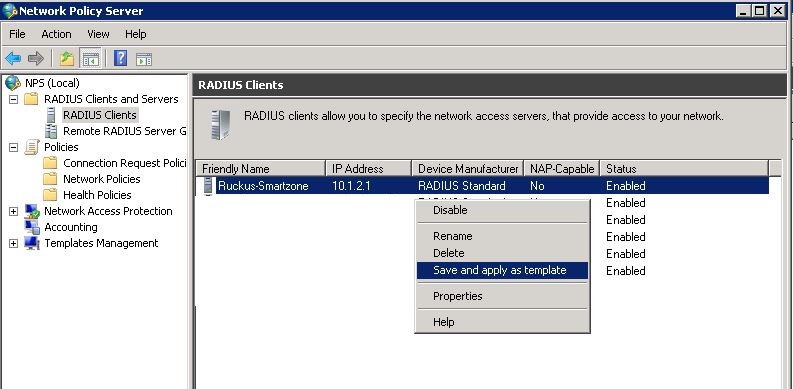Click RADIUS Standard in Ruckus-Smartzone row

462,186
